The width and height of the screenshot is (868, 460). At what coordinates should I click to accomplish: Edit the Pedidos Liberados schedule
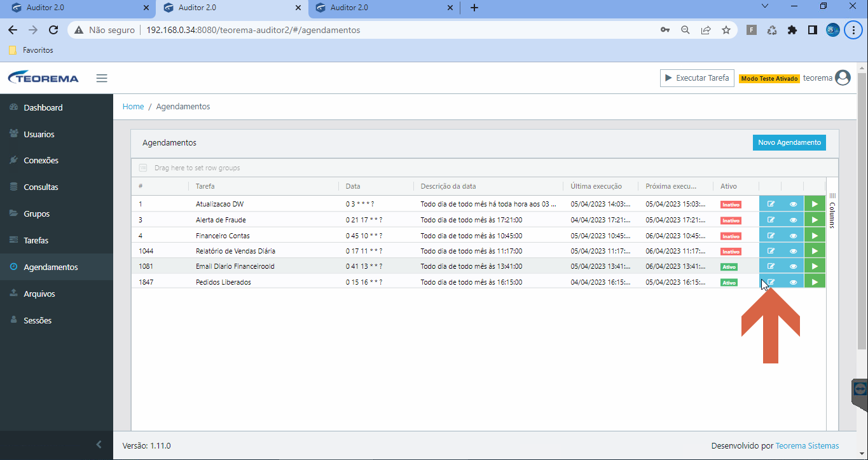pyautogui.click(x=771, y=282)
